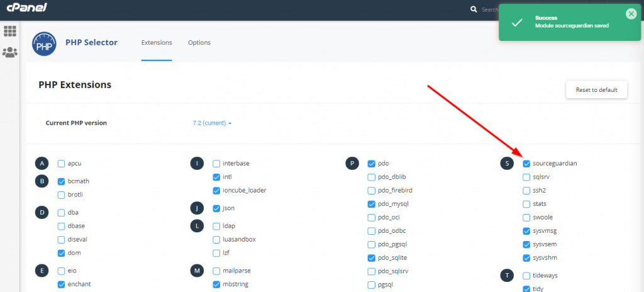The image size is (644, 292).
Task: Open the 7.2 (current) PHP version dropdown
Action: pyautogui.click(x=213, y=123)
